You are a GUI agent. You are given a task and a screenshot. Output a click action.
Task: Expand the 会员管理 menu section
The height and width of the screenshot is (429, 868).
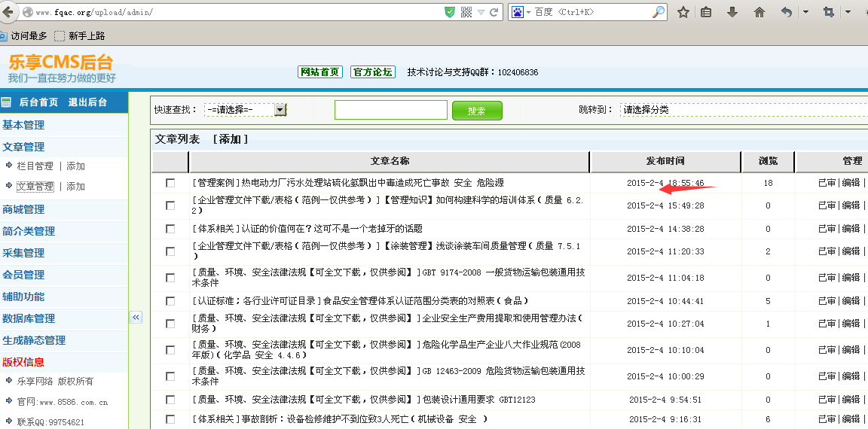tap(23, 275)
